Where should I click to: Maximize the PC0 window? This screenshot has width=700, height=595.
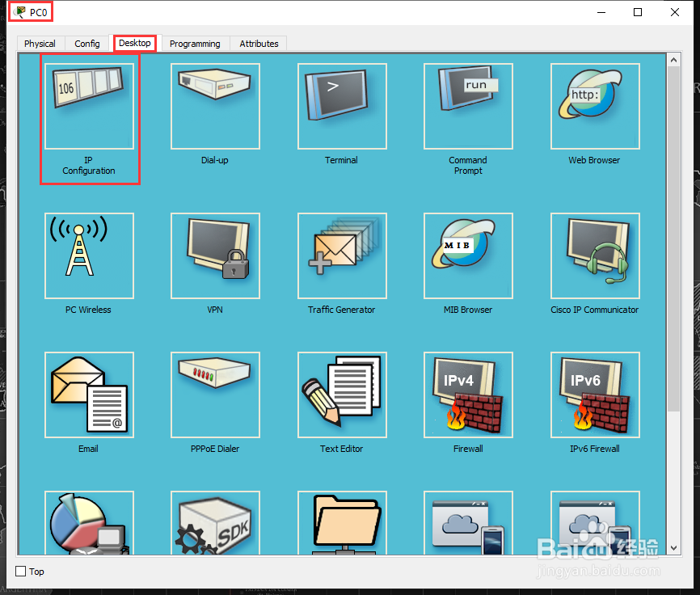(638, 12)
